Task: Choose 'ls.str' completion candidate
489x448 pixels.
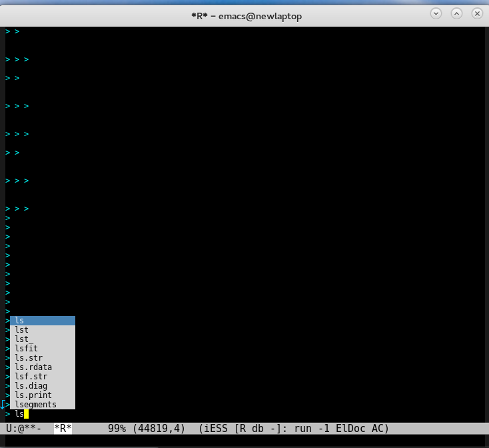Action: [43, 358]
